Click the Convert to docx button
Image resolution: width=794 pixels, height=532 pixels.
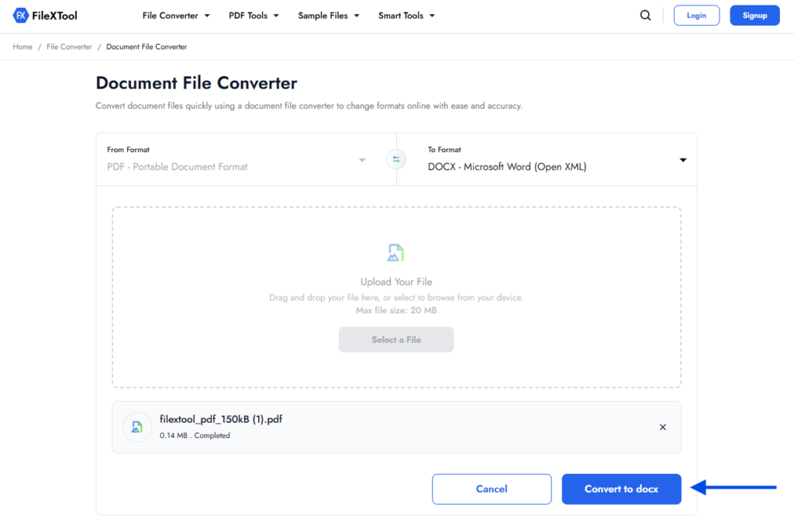621,489
